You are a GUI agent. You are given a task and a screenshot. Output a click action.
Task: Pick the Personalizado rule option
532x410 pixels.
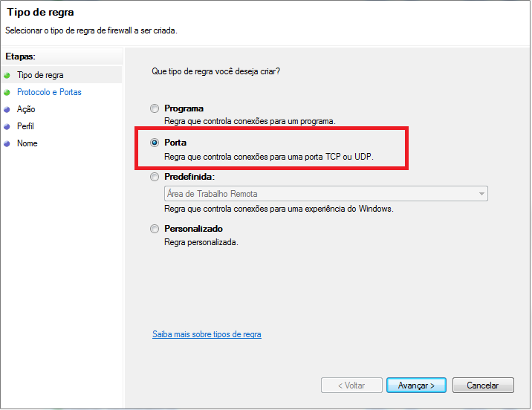click(x=155, y=229)
